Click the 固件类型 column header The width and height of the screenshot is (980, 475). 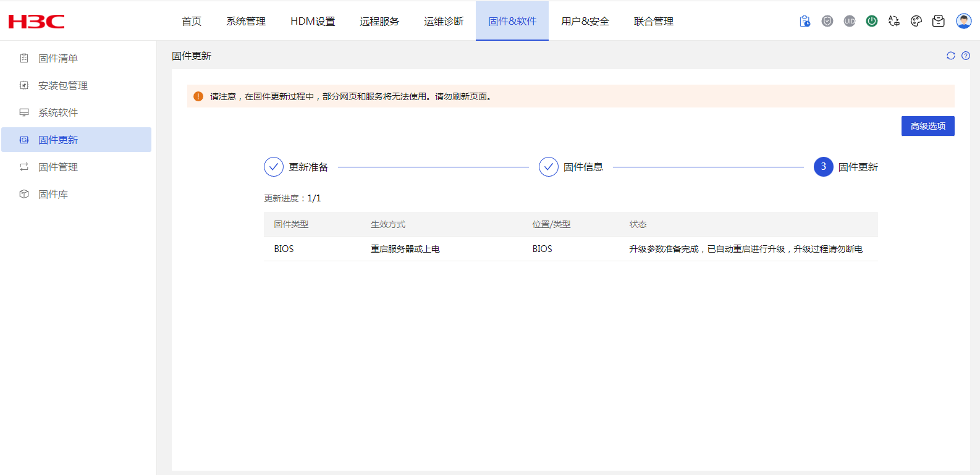click(x=291, y=224)
